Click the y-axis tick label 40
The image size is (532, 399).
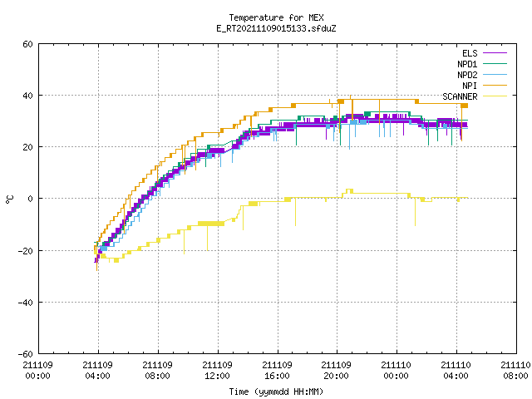[27, 96]
